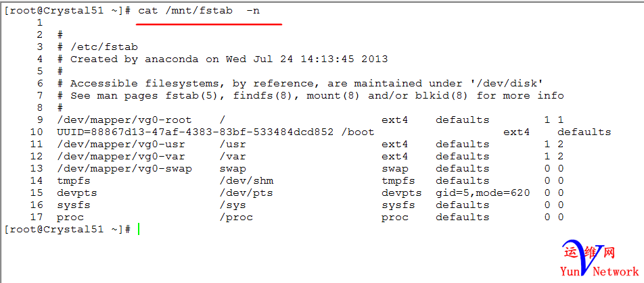Click the UUID string on line 10
This screenshot has height=283, width=644.
tap(195, 132)
